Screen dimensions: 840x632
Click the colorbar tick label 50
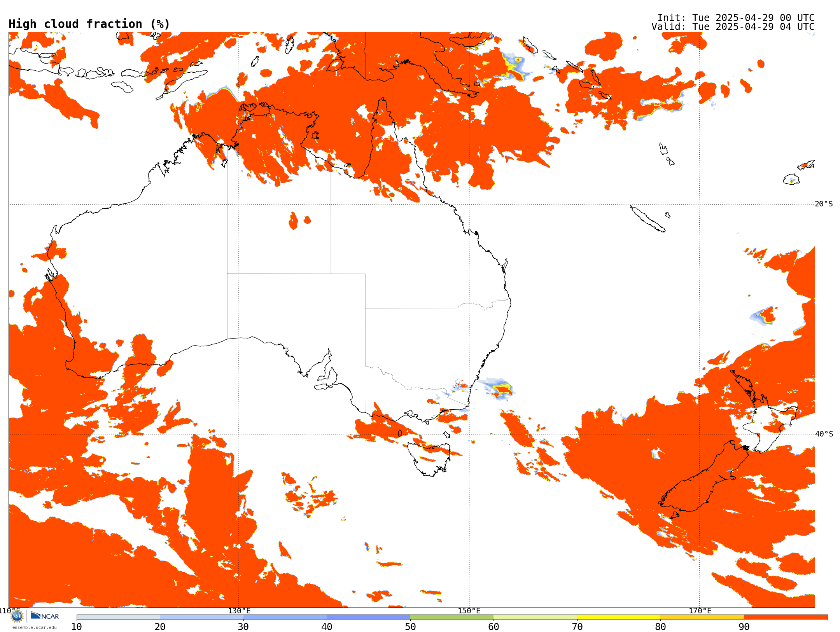(410, 627)
